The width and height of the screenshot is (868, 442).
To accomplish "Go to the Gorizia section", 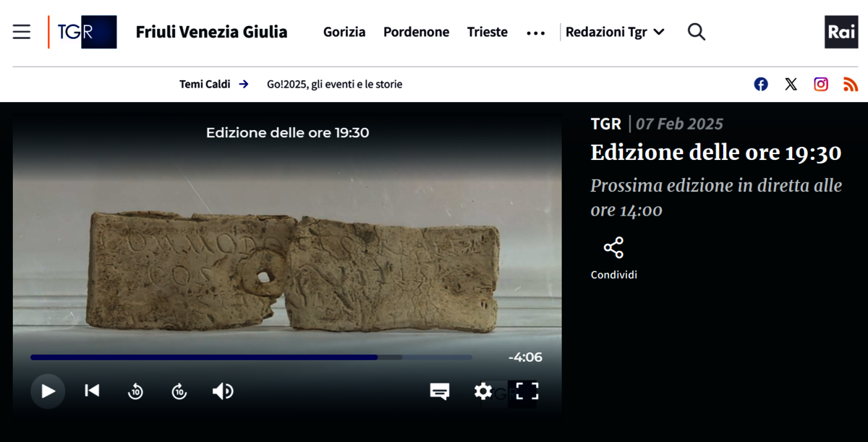I will (x=344, y=32).
